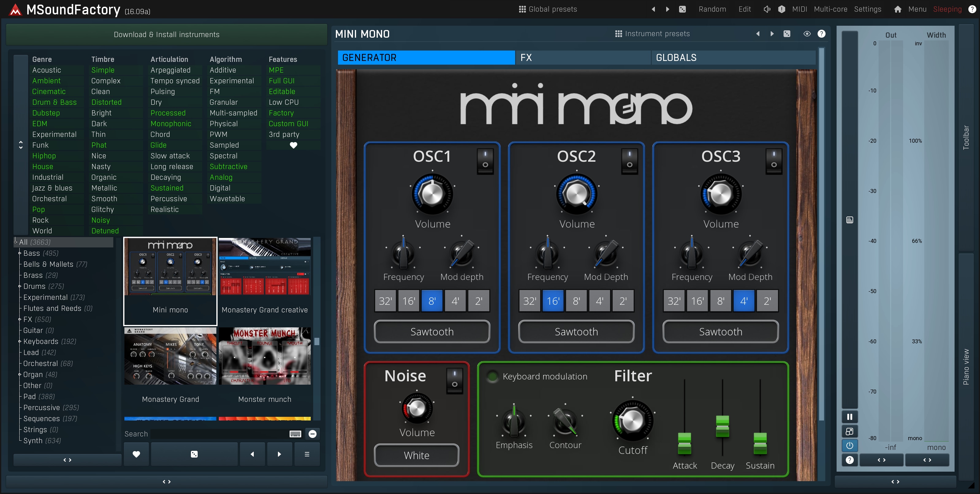Click the Menu button
The height and width of the screenshot is (494, 980).
click(917, 9)
